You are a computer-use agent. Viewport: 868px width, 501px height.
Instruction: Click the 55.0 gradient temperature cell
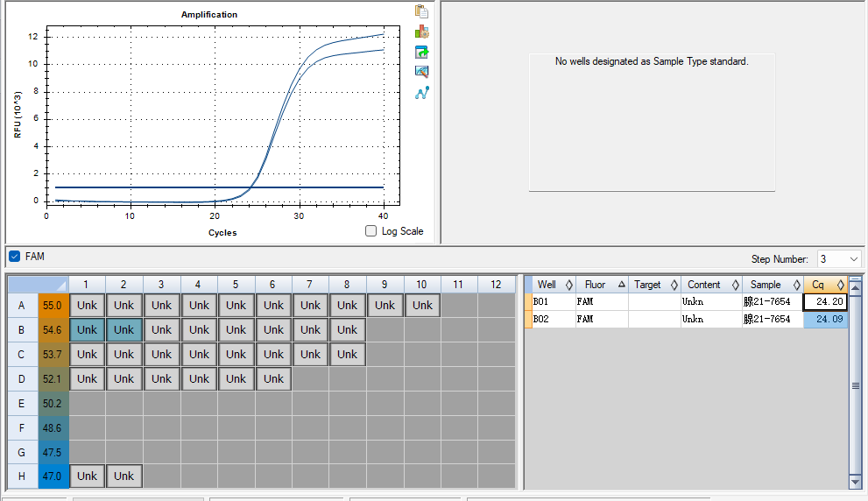pyautogui.click(x=53, y=305)
